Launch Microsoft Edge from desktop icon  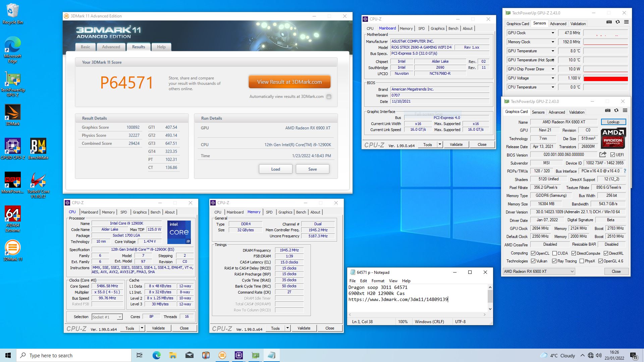point(13,50)
